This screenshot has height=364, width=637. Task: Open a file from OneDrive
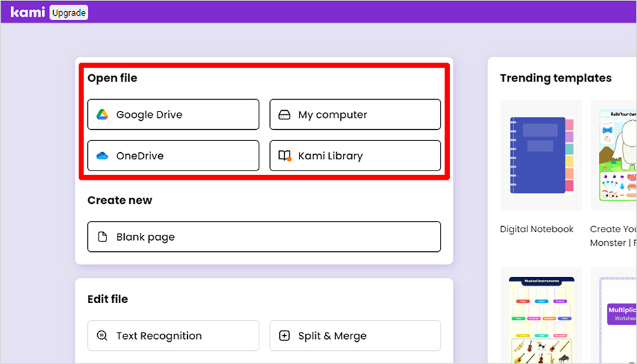(x=173, y=155)
